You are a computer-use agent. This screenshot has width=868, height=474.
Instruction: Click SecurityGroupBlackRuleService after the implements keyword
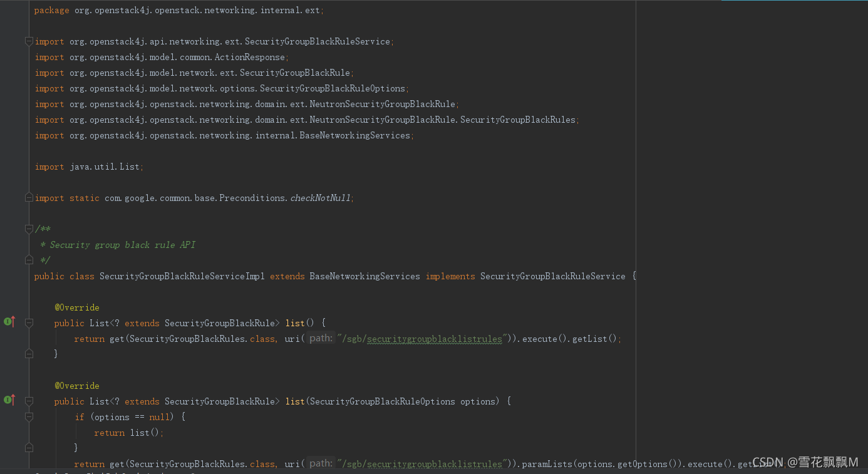(553, 276)
